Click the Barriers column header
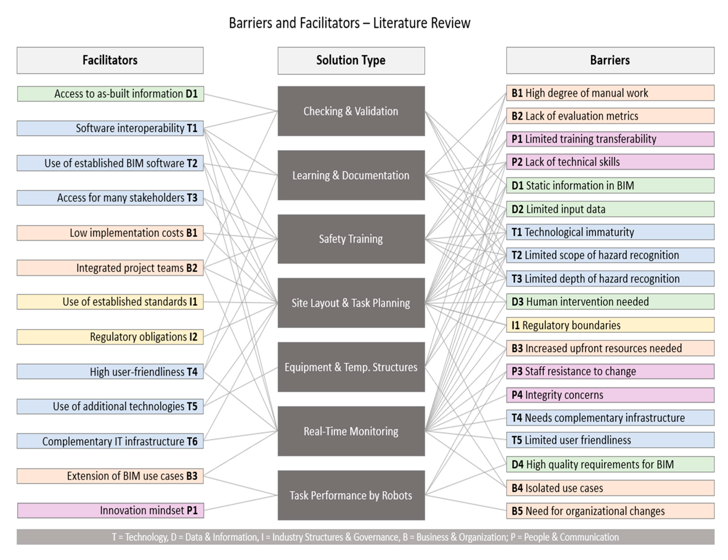The image size is (728, 560). (610, 60)
